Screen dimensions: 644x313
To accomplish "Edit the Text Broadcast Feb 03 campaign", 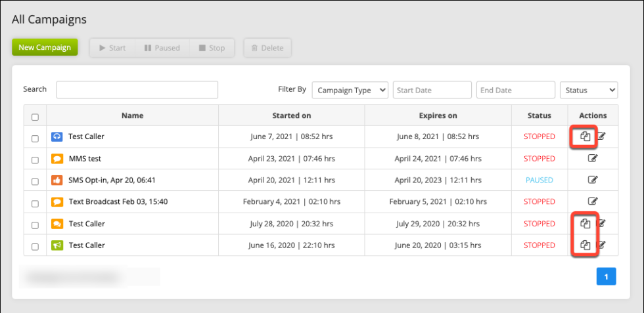I will click(593, 201).
